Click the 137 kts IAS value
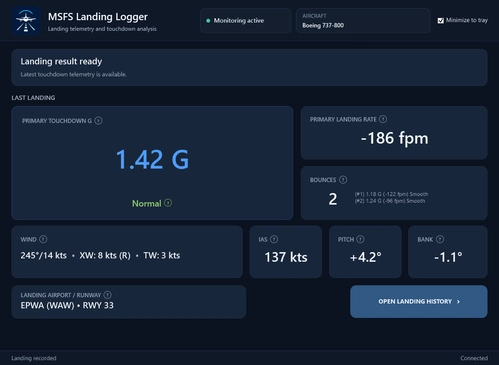 coord(286,257)
